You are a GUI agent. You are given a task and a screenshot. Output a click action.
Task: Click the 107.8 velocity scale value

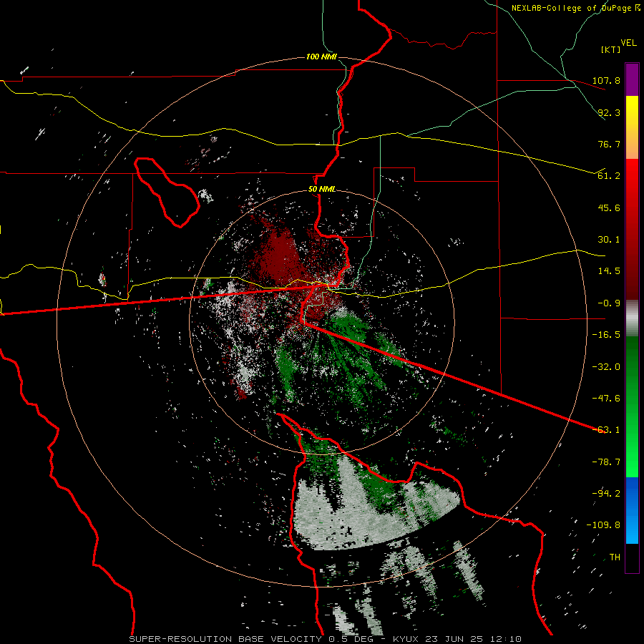(x=606, y=80)
